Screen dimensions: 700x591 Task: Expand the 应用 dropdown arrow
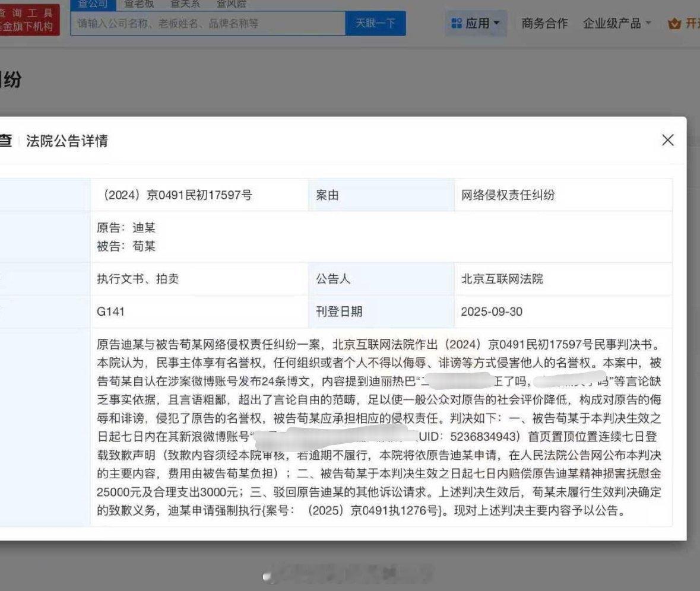[497, 24]
